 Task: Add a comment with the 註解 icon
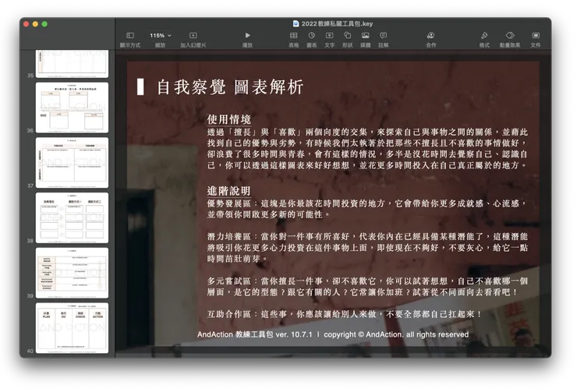pyautogui.click(x=384, y=36)
